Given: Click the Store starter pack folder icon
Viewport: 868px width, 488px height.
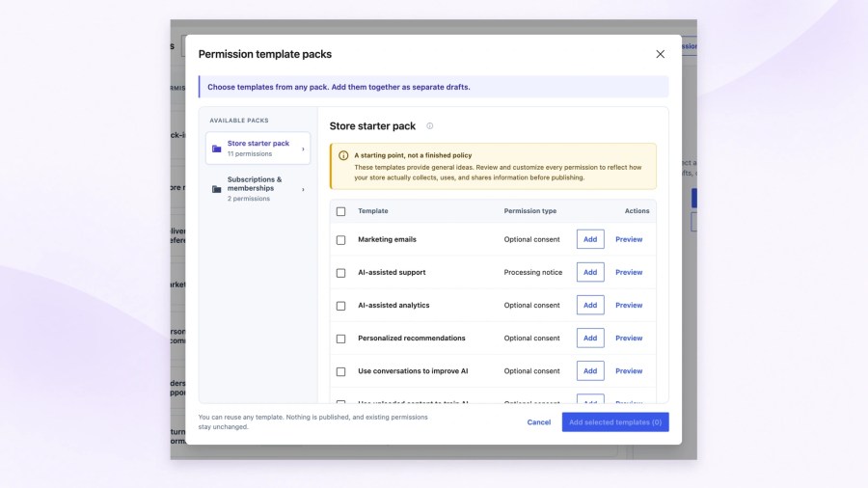Looking at the screenshot, I should point(216,149).
